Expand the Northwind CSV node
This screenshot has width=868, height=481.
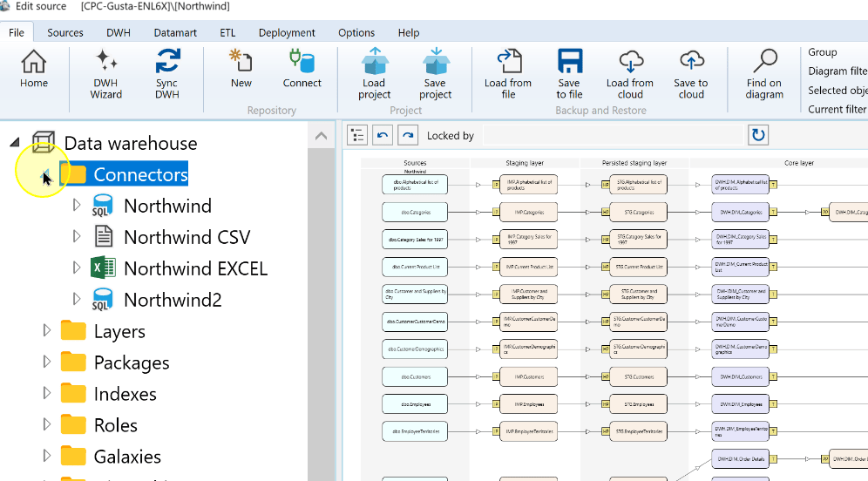click(77, 236)
